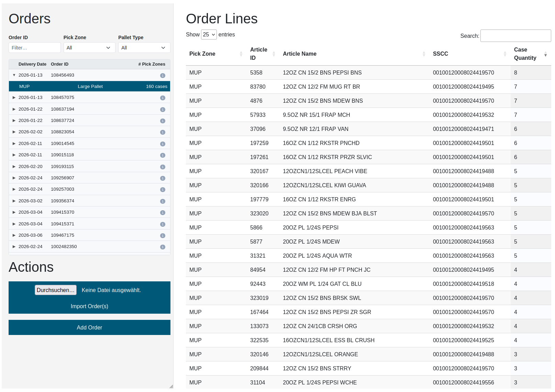Open the Show entries count dropdown
The width and height of the screenshot is (555, 392).
point(209,35)
